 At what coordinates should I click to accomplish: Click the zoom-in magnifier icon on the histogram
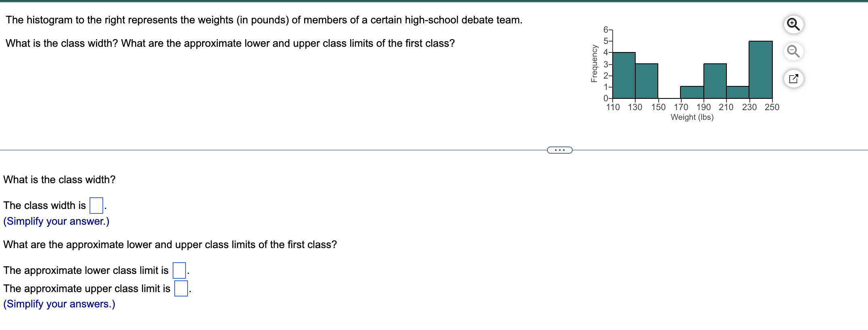point(793,24)
